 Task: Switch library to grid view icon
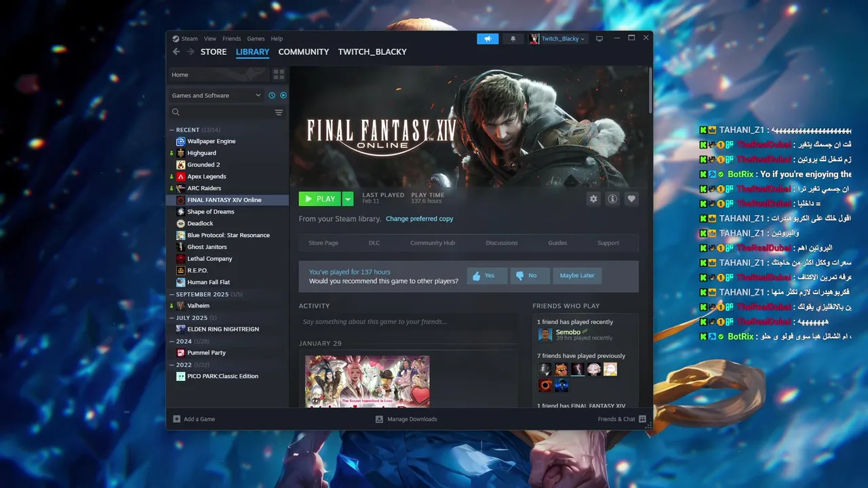point(279,75)
